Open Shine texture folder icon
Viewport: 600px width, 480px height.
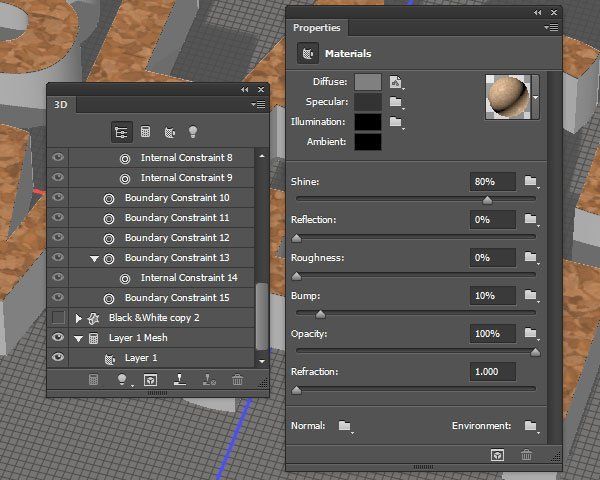(531, 181)
